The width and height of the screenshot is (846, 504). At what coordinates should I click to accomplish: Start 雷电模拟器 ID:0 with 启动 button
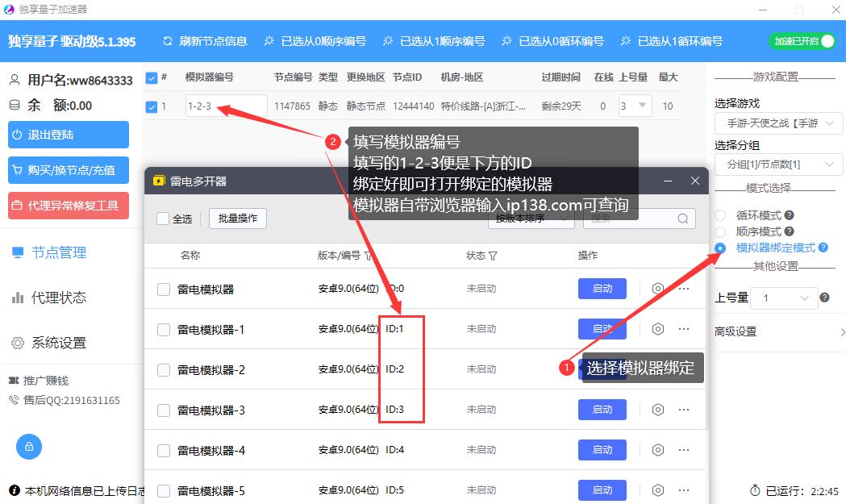pyautogui.click(x=602, y=289)
